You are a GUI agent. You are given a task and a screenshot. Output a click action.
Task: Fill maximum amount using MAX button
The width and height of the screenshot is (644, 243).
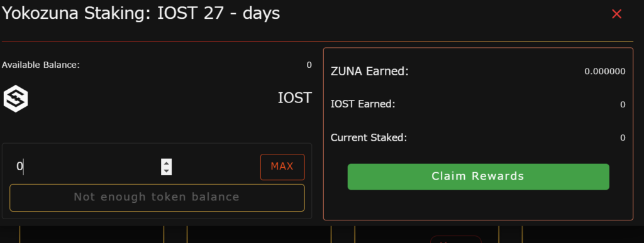(x=282, y=167)
